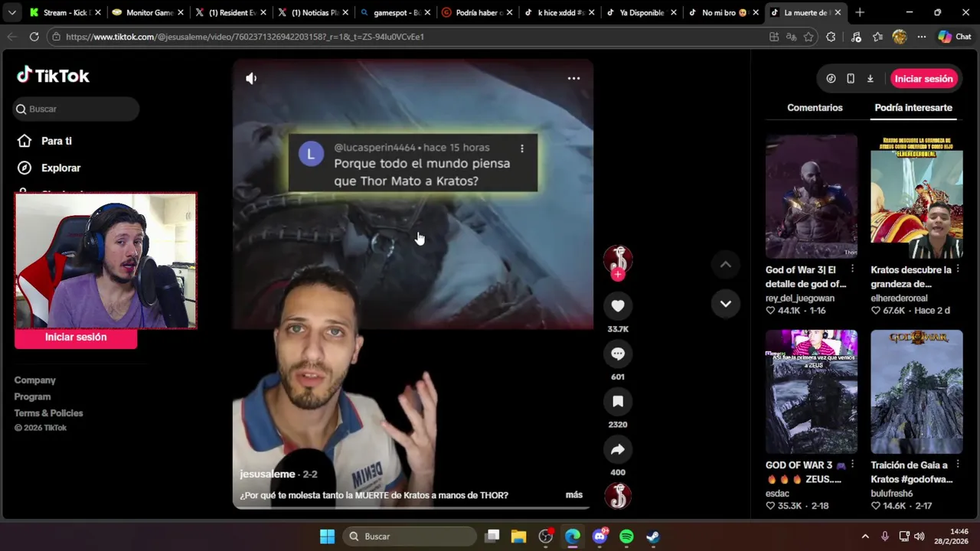
Task: Open options for GOD OF WAR 3 ZEUS video
Action: click(x=852, y=465)
